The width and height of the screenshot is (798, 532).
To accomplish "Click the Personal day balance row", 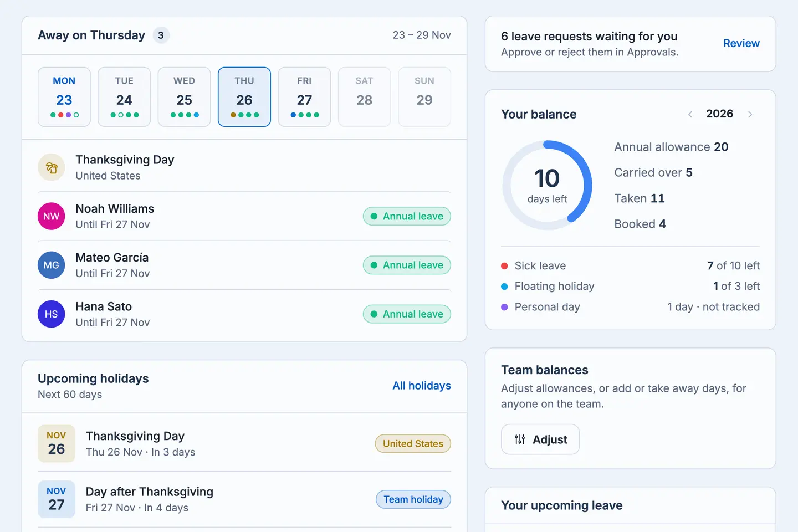I will (631, 307).
